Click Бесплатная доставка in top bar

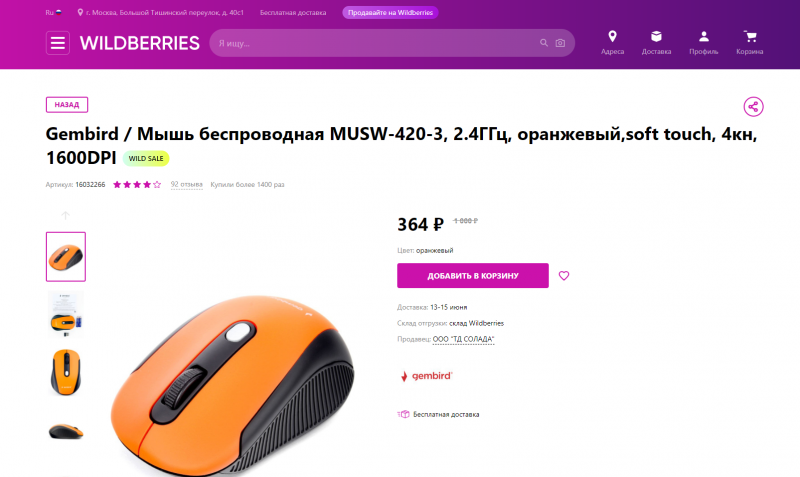pyautogui.click(x=293, y=12)
